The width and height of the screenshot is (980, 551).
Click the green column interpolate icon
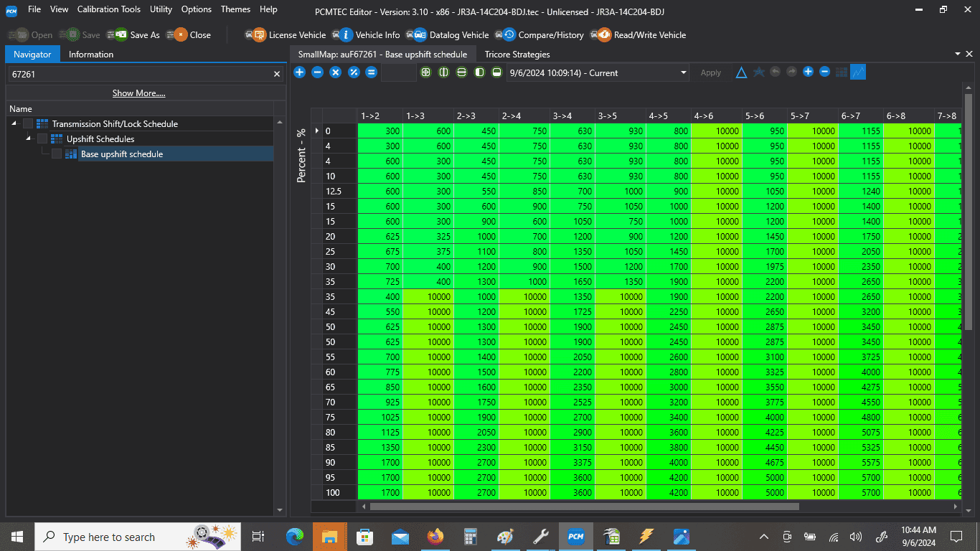click(x=444, y=72)
